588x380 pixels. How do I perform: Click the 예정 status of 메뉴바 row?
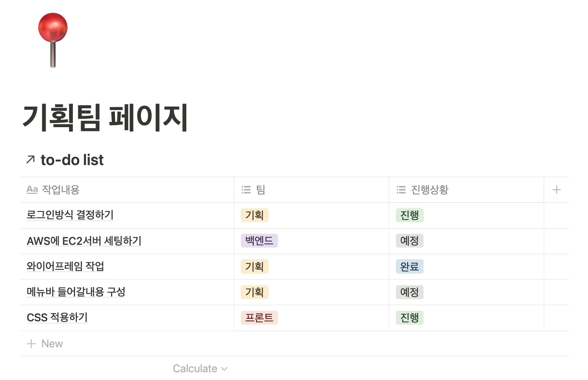pos(409,292)
